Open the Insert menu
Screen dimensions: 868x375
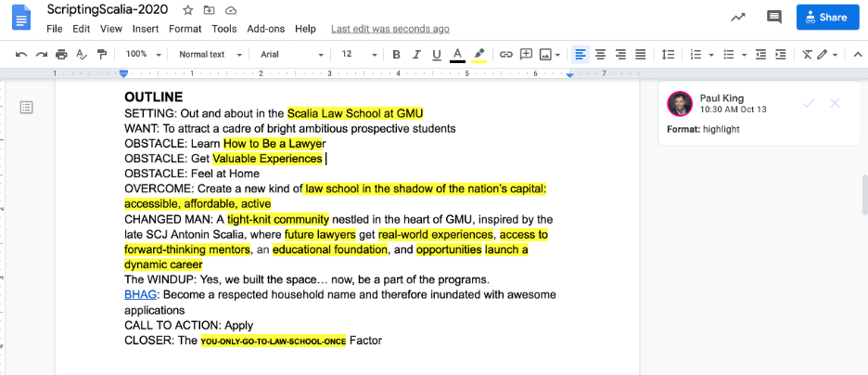[146, 29]
